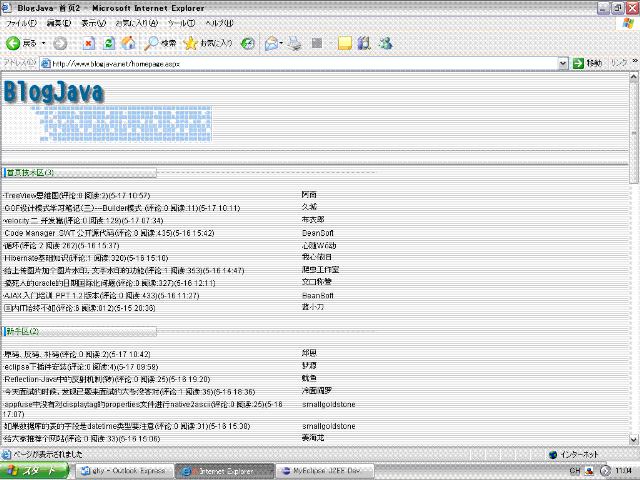This screenshot has width=640, height=480.
Task: Open the Edit menu
Action: 59,23
